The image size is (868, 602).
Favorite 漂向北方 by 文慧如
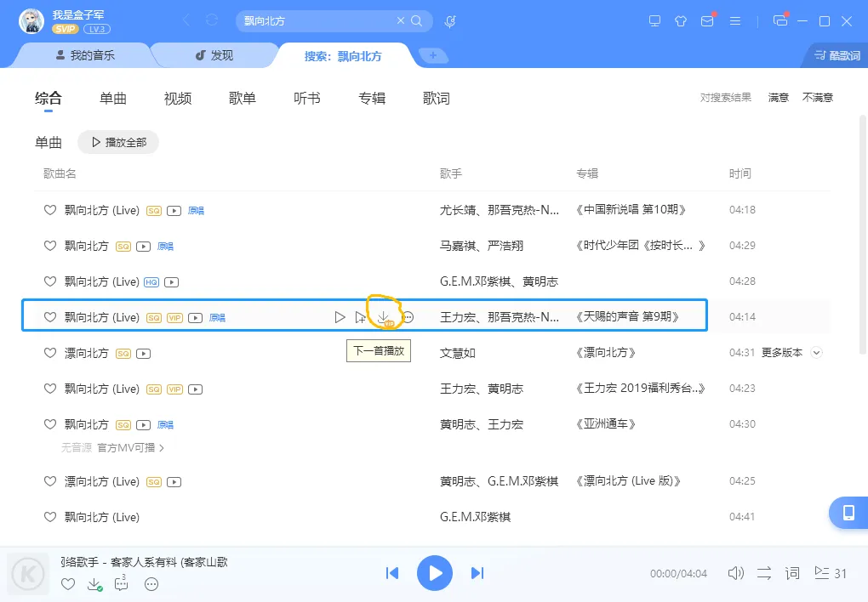pos(50,353)
